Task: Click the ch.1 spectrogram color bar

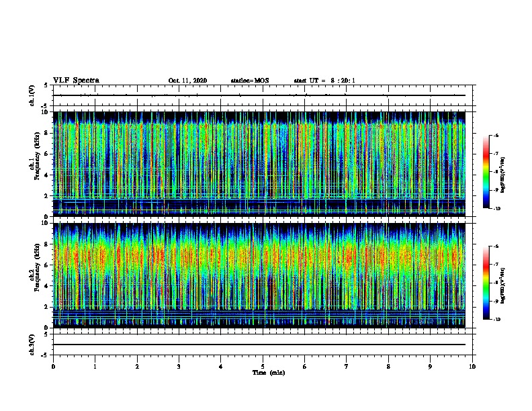Action: (x=486, y=172)
